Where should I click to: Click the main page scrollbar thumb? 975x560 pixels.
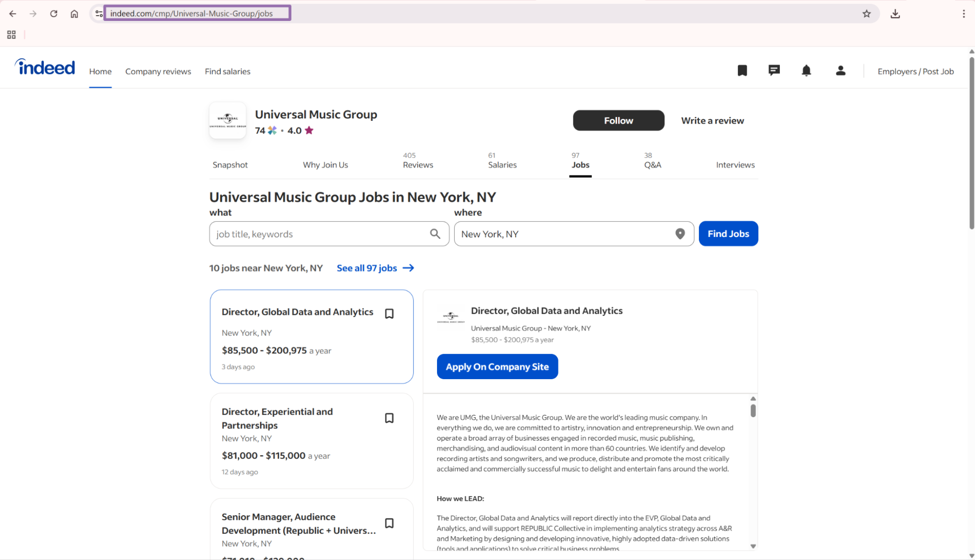(971, 143)
